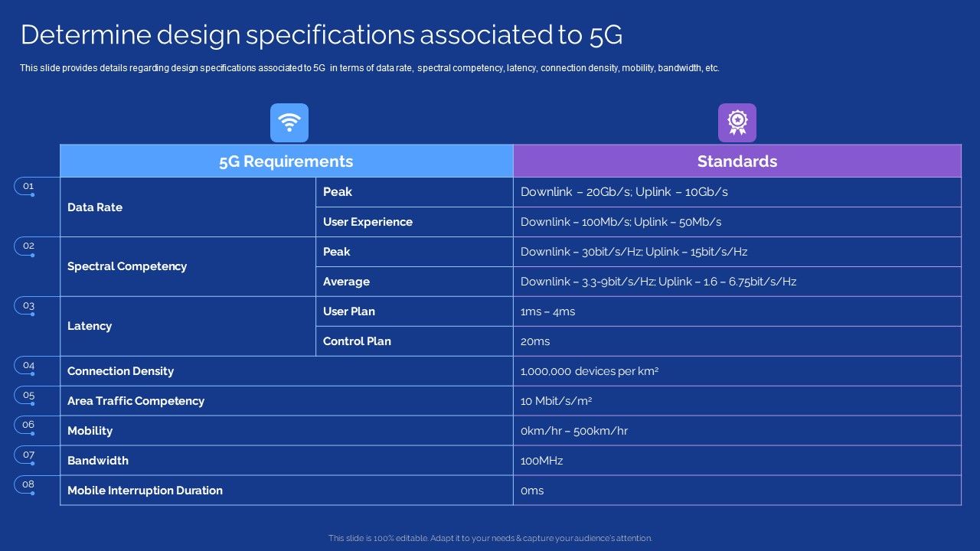Select the 100MHz bandwidth value
Viewport: 980px width, 551px height.
click(542, 461)
